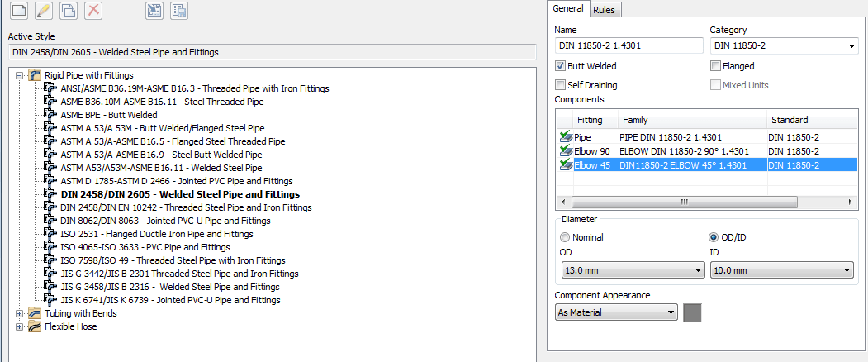Select the Nominal diameter radio button
This screenshot has width=868, height=362.
(x=565, y=237)
